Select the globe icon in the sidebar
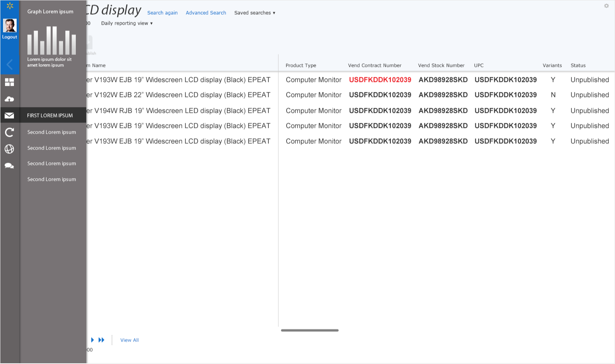 coord(9,149)
